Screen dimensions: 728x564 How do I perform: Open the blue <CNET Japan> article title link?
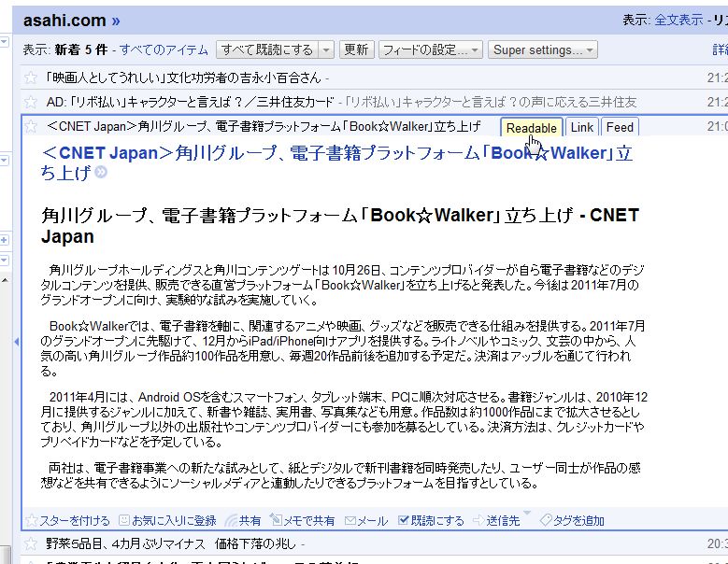tap(336, 162)
